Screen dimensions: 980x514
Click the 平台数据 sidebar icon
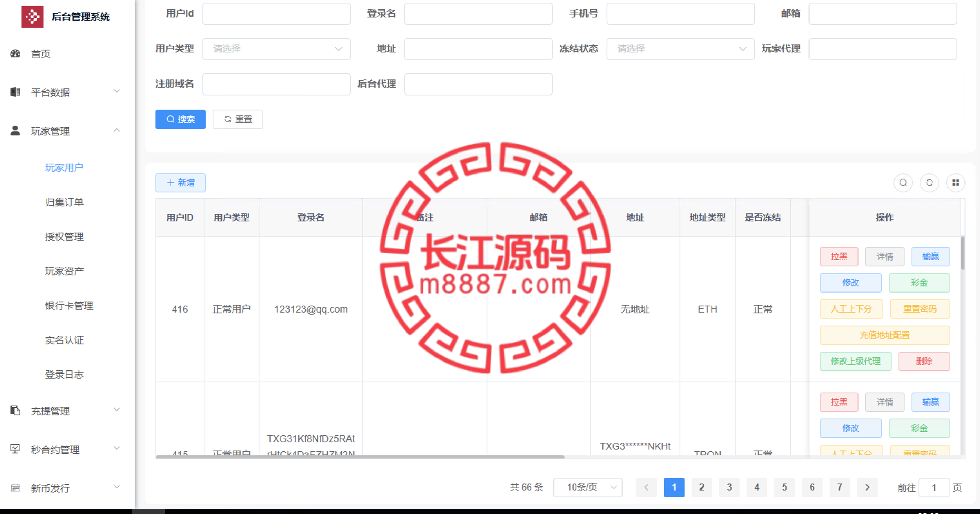tap(15, 92)
